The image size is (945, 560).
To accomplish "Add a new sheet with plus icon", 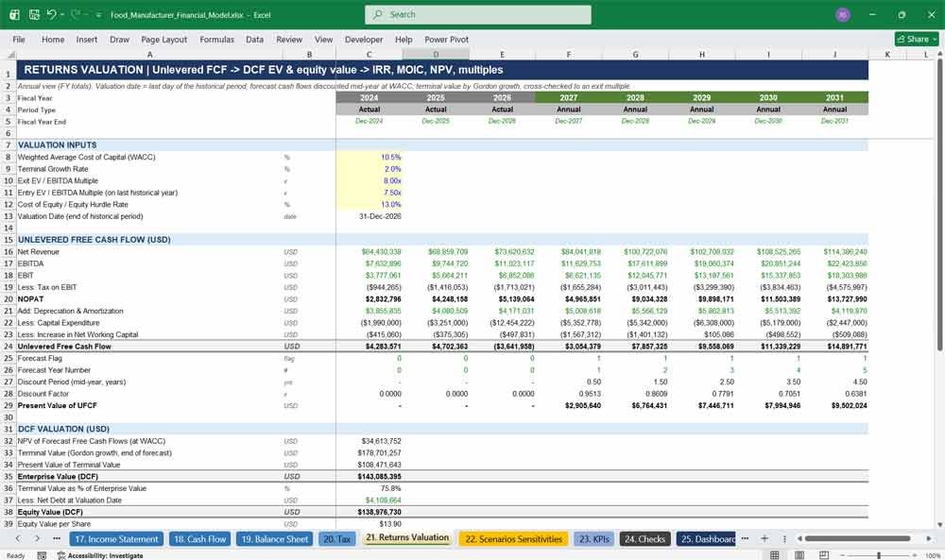I will 765,538.
